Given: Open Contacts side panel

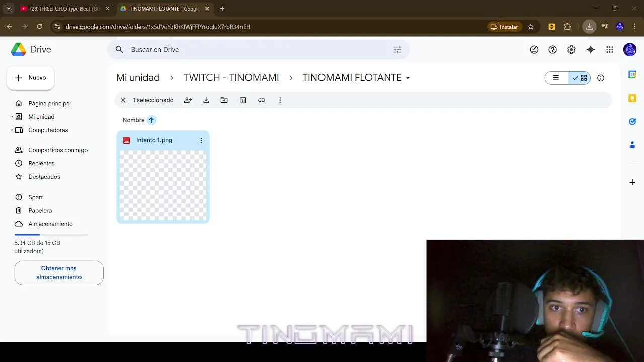Looking at the screenshot, I should [x=632, y=145].
